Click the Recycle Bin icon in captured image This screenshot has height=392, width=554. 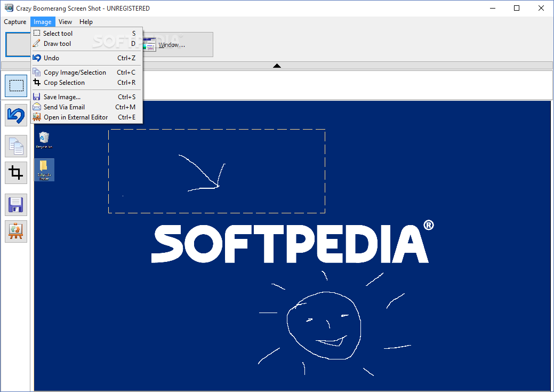tap(44, 140)
